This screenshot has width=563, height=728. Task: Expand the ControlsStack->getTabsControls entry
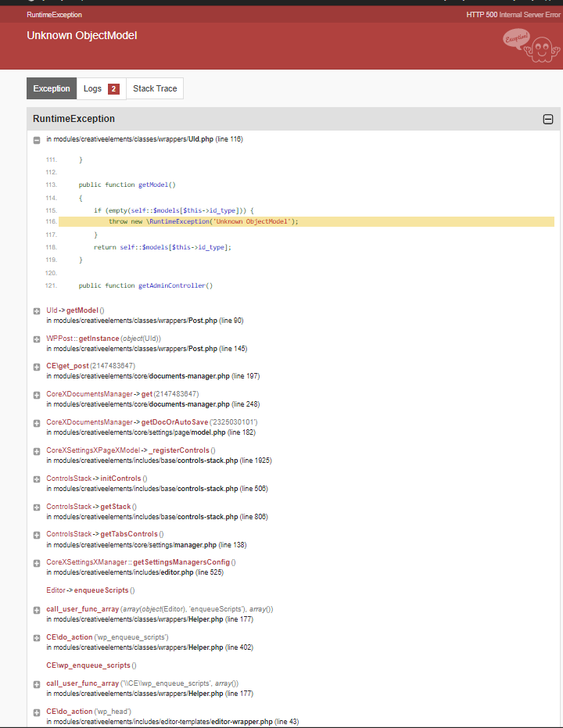coord(37,535)
